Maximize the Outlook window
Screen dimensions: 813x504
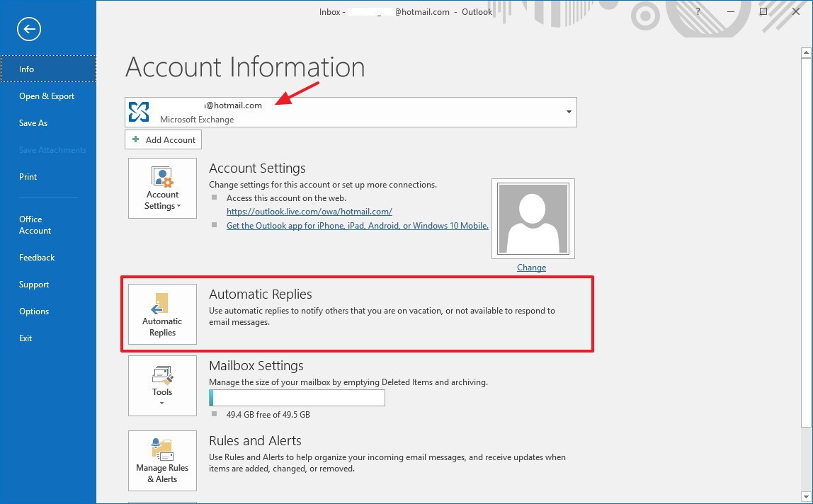tap(763, 11)
